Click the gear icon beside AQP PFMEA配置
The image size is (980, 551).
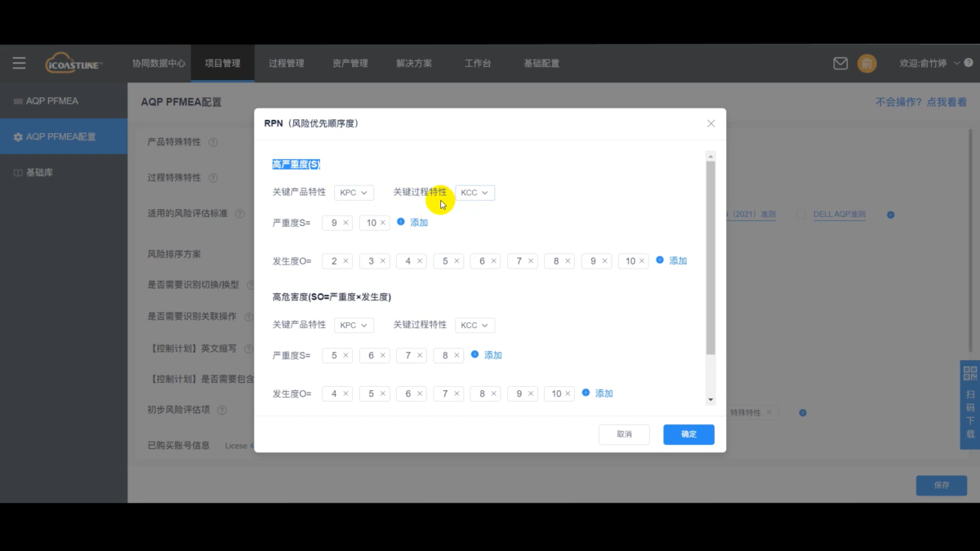(18, 137)
